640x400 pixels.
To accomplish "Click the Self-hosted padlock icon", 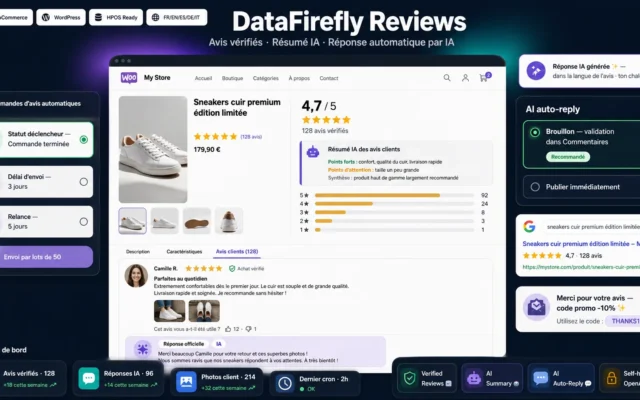I will 611,378.
